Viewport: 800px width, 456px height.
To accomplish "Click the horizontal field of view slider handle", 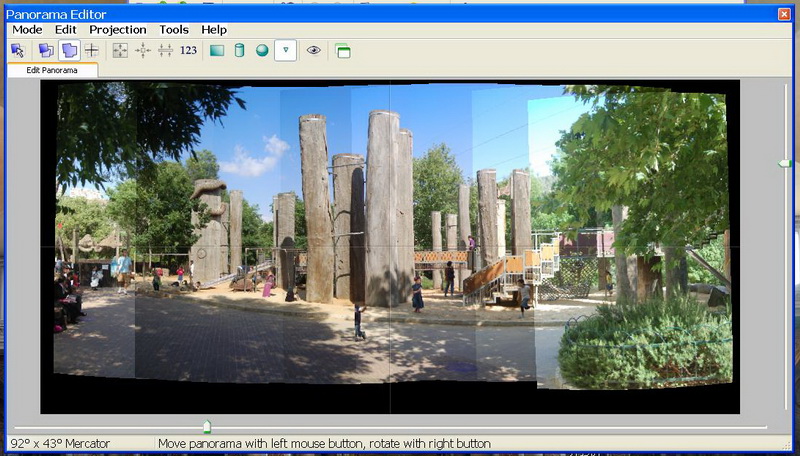I will point(207,426).
